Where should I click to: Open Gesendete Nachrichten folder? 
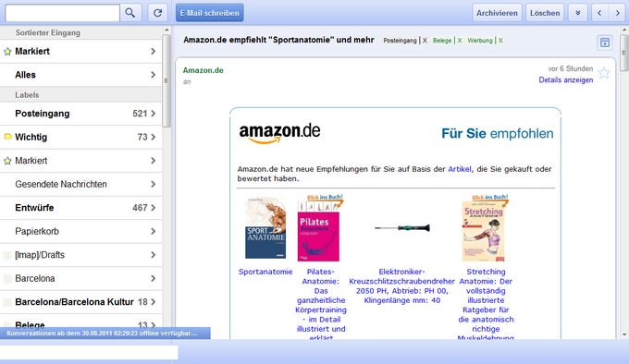point(81,184)
